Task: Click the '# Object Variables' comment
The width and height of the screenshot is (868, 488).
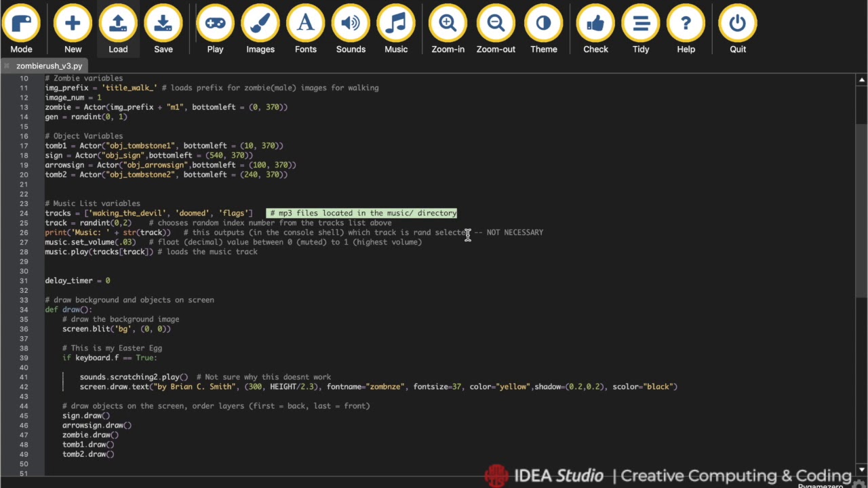Action: click(84, 136)
